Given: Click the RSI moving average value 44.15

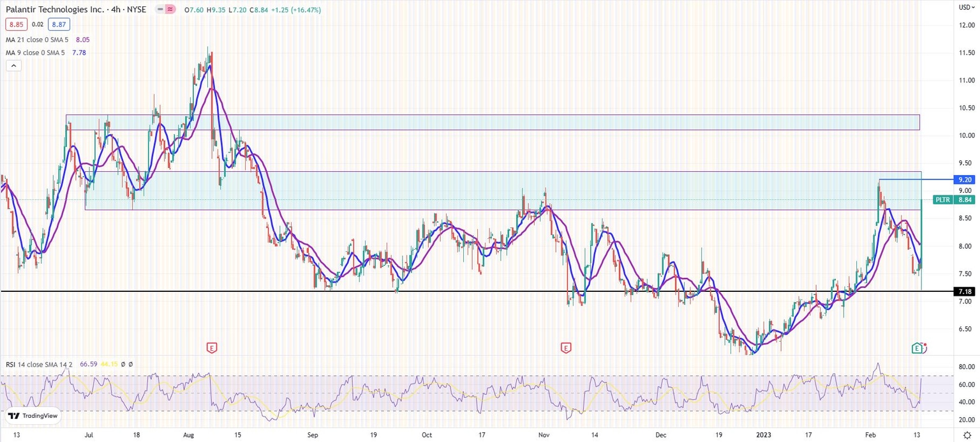Looking at the screenshot, I should click(110, 364).
